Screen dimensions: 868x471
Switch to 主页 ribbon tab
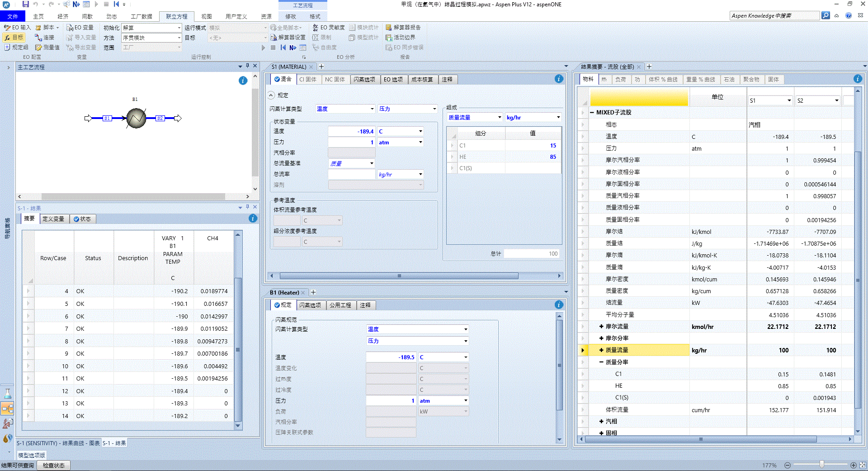(x=38, y=16)
